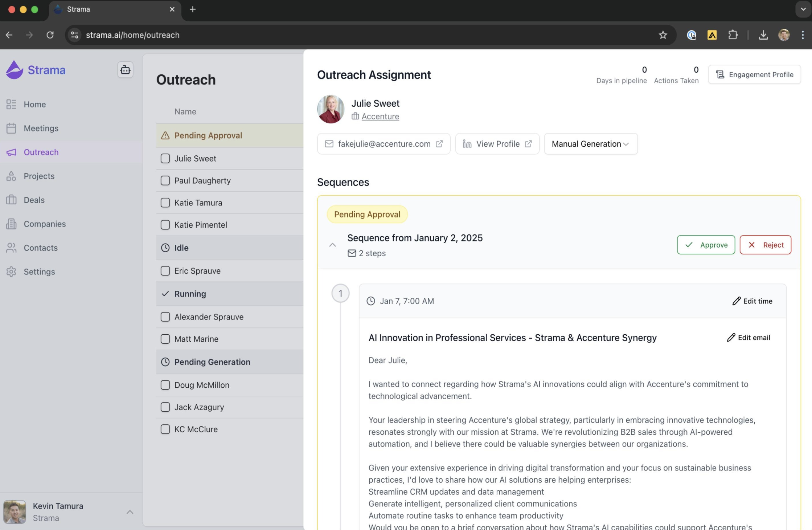Reject the pending sequence
The height and width of the screenshot is (530, 812).
(765, 245)
